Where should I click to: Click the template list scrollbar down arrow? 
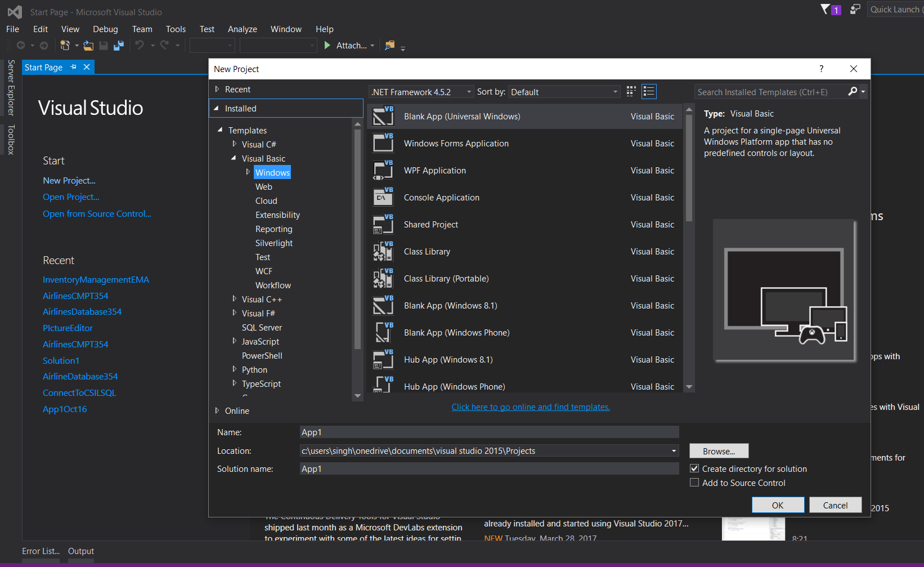point(689,387)
